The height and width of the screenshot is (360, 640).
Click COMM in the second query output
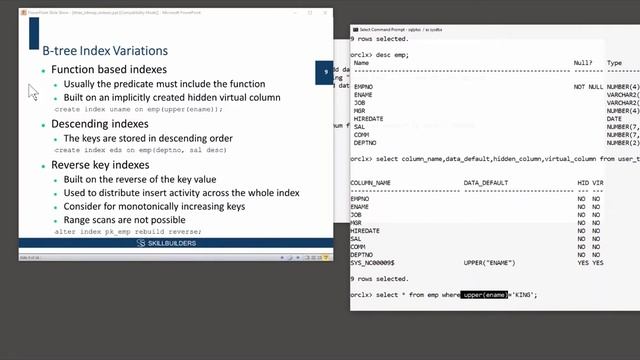point(358,247)
